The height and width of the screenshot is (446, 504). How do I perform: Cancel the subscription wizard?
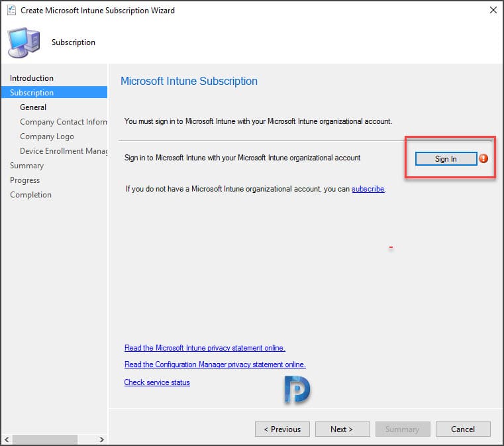pos(463,429)
